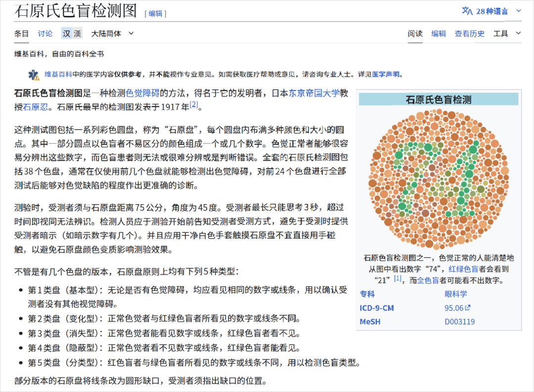Image resolution: width=534 pixels, height=392 pixels.
Task: Click the 维基百科，自由的百科全书 tagline
Action: pos(59,54)
